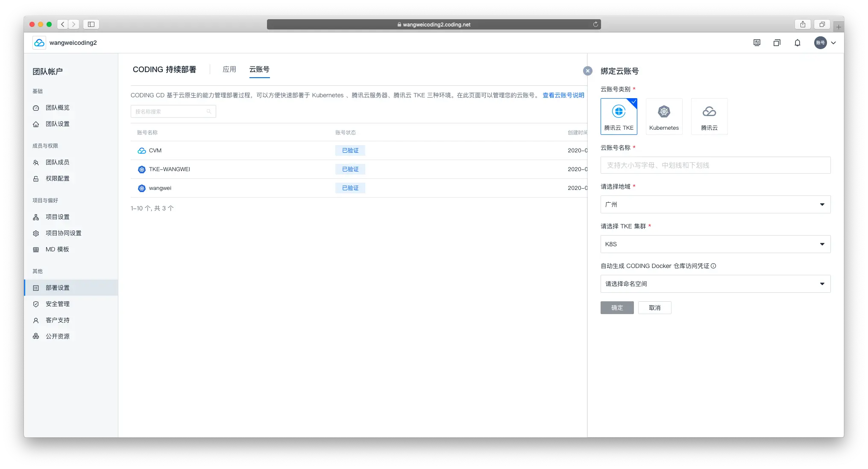Image resolution: width=868 pixels, height=469 pixels.
Task: Open the 查看云账号说明 link
Action: (563, 95)
